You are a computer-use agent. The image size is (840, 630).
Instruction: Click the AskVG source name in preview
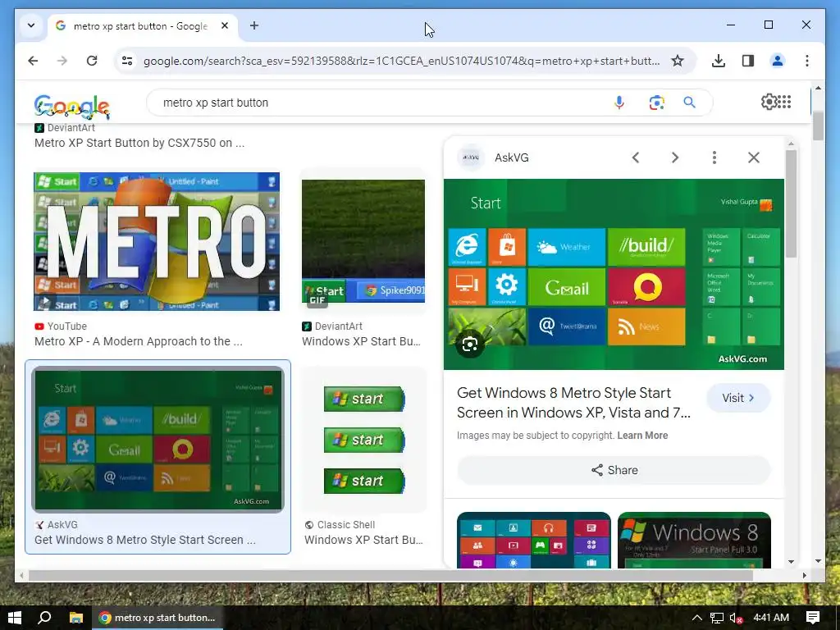(x=512, y=157)
